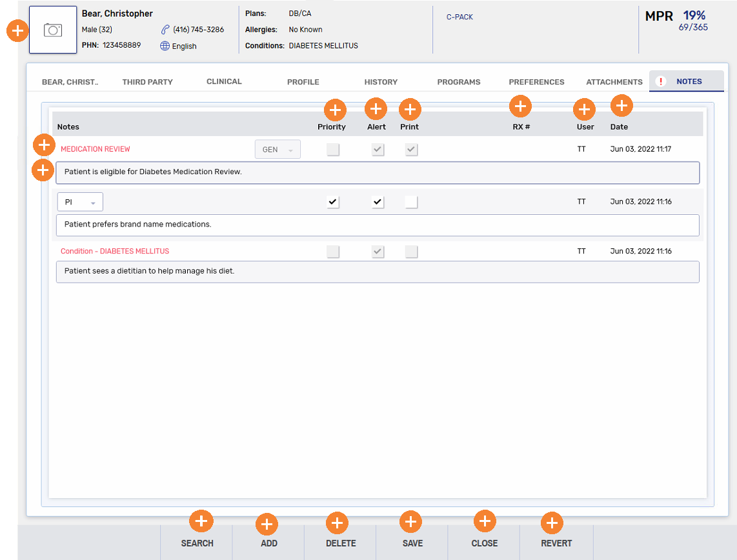Select the Notes tab
This screenshot has height=560, width=737.
click(687, 81)
